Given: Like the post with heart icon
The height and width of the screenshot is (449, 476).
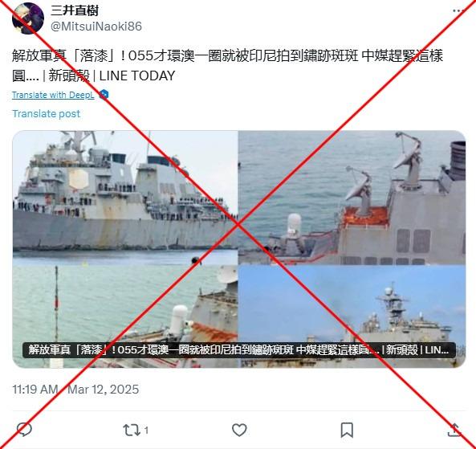Looking at the screenshot, I should (x=239, y=430).
